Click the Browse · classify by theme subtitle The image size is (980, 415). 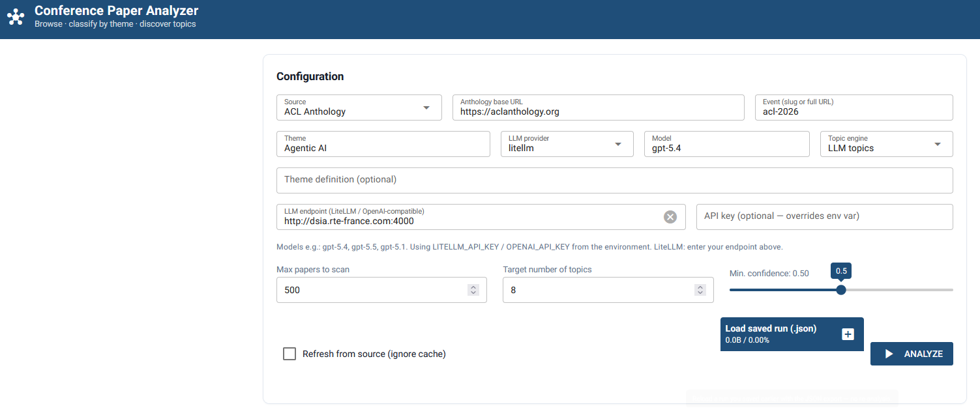pos(115,24)
